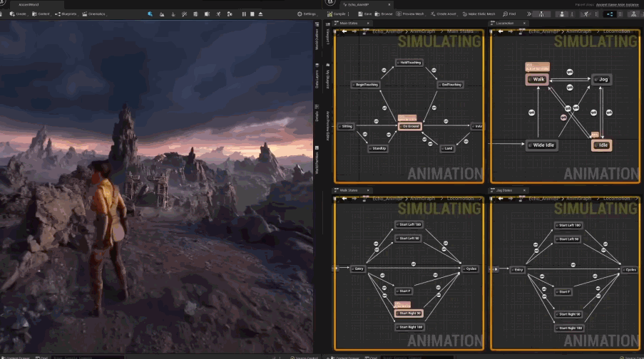This screenshot has width=644, height=359.
Task: Select the Walk state node
Action: pos(537,80)
